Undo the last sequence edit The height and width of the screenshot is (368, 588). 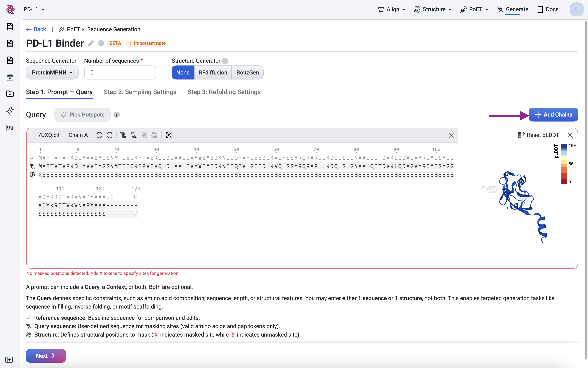[x=99, y=135]
